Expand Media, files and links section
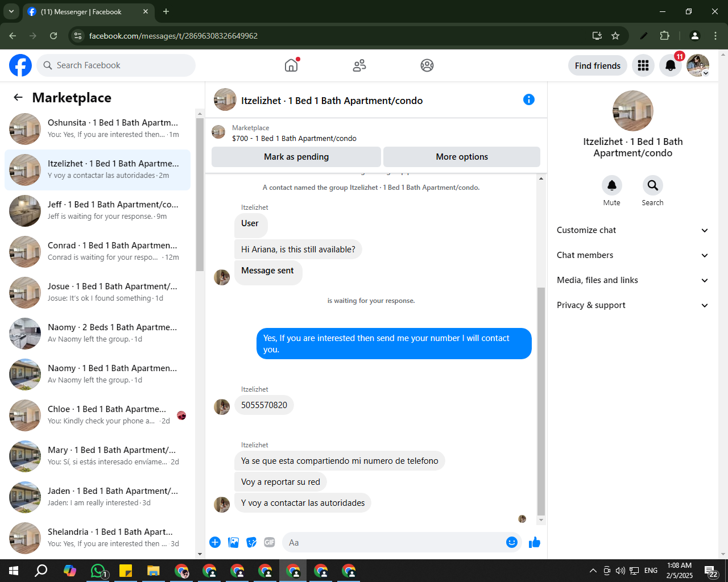This screenshot has width=728, height=582. point(632,280)
